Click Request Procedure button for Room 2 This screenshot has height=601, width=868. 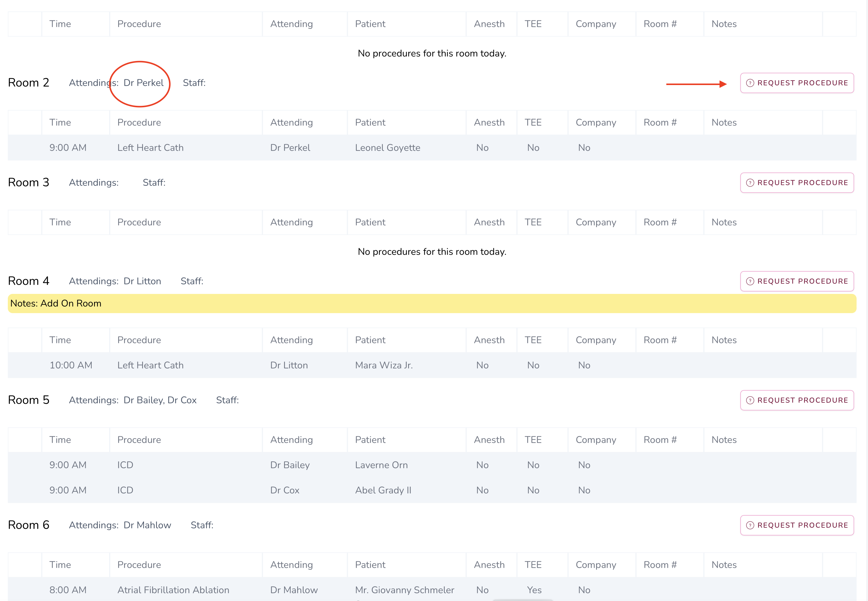796,83
